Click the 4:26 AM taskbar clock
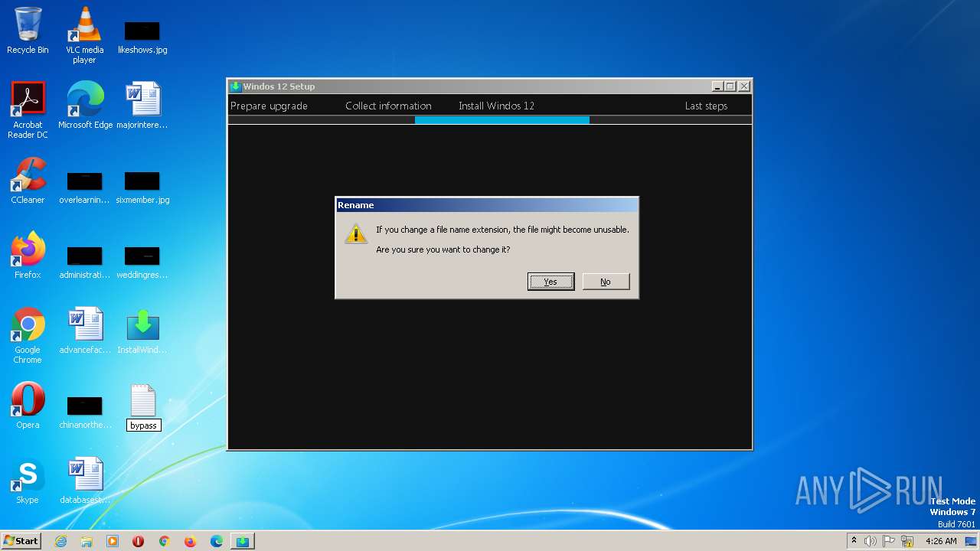The image size is (980, 551). [941, 541]
